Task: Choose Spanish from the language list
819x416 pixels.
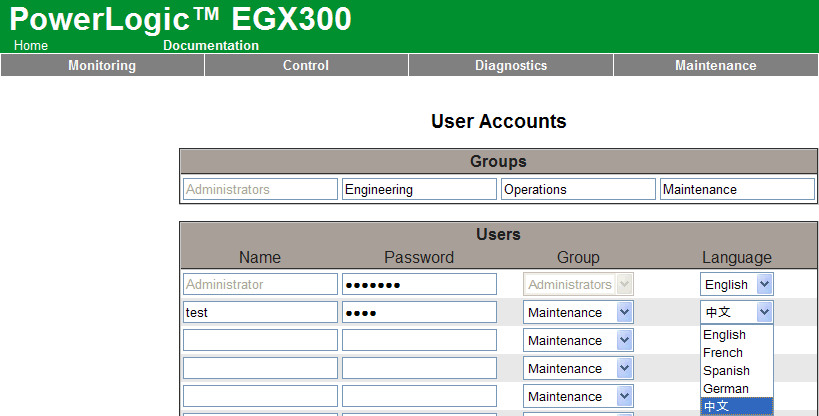Action: coord(736,371)
